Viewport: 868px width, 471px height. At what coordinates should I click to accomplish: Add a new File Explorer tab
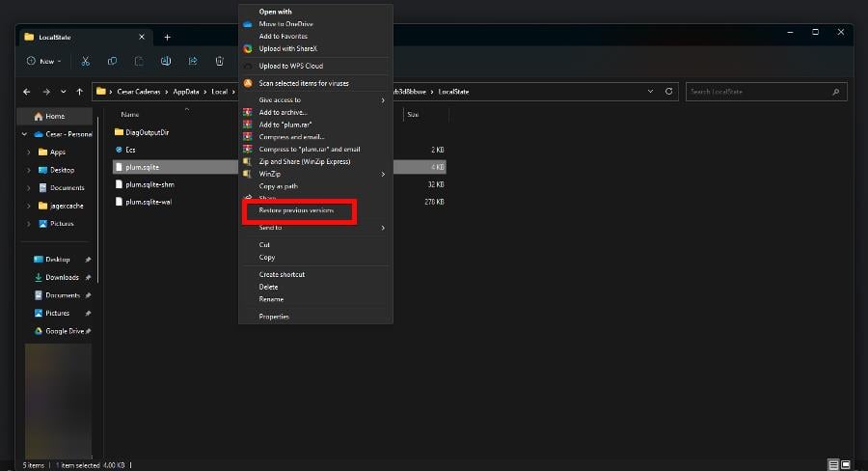pyautogui.click(x=167, y=37)
